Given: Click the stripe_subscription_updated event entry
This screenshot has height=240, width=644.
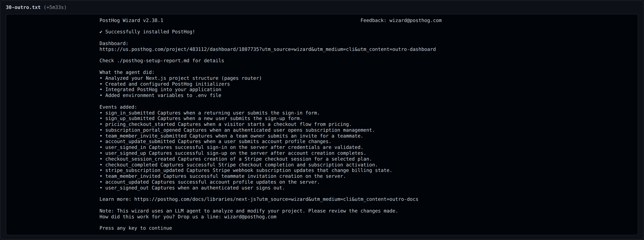Looking at the screenshot, I should 246,171.
